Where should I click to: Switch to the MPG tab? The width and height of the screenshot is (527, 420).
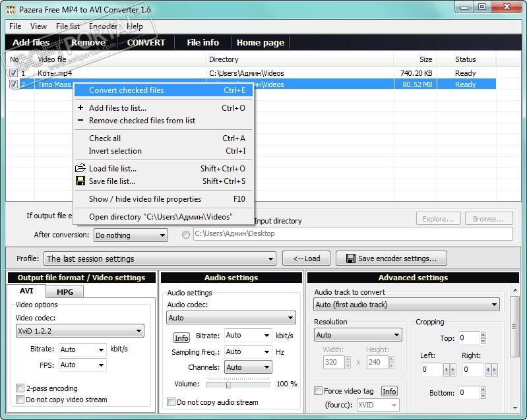65,292
